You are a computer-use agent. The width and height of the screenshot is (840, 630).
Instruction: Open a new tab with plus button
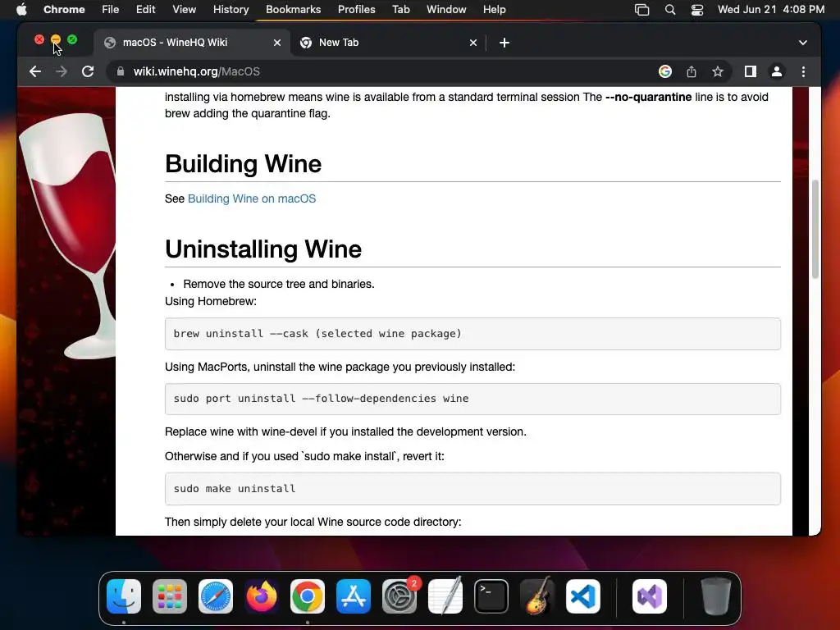(x=504, y=43)
